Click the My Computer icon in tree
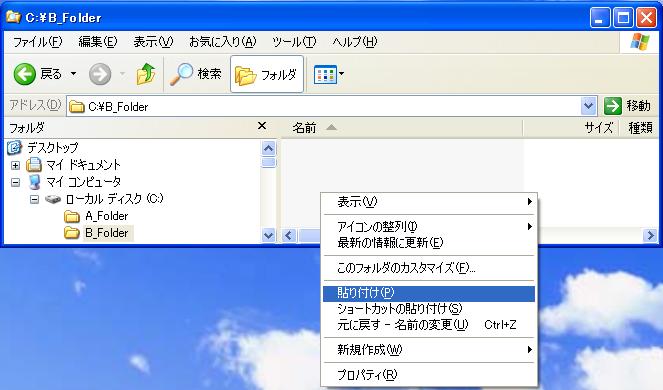The width and height of the screenshot is (663, 390). tap(35, 182)
